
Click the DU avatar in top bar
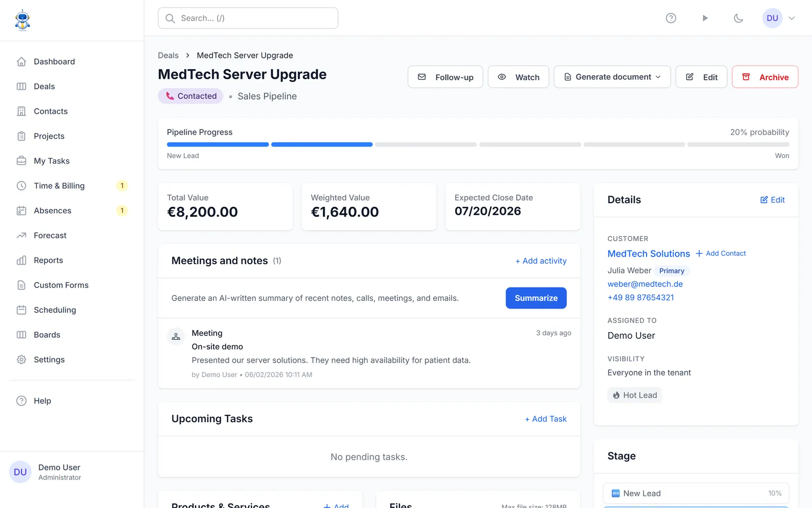click(x=772, y=18)
